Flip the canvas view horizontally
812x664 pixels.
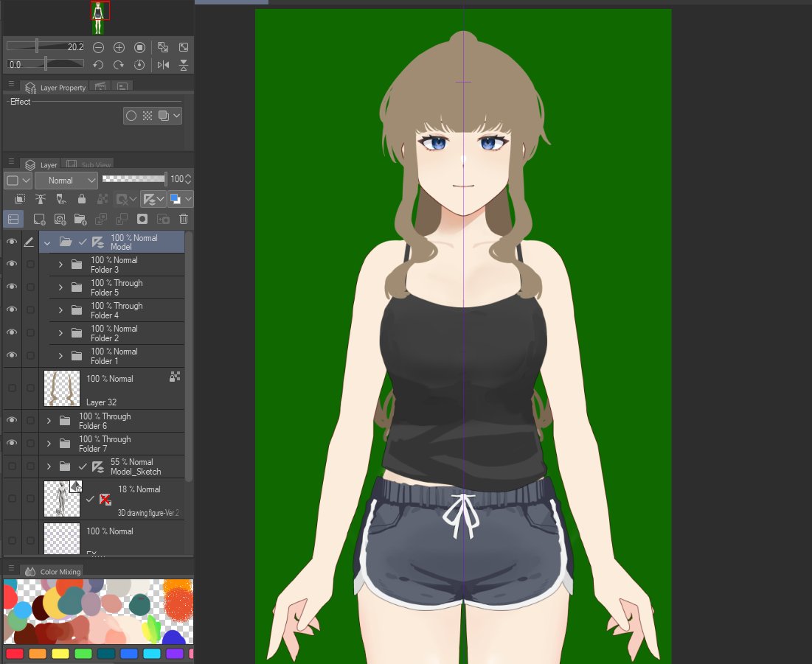[163, 65]
